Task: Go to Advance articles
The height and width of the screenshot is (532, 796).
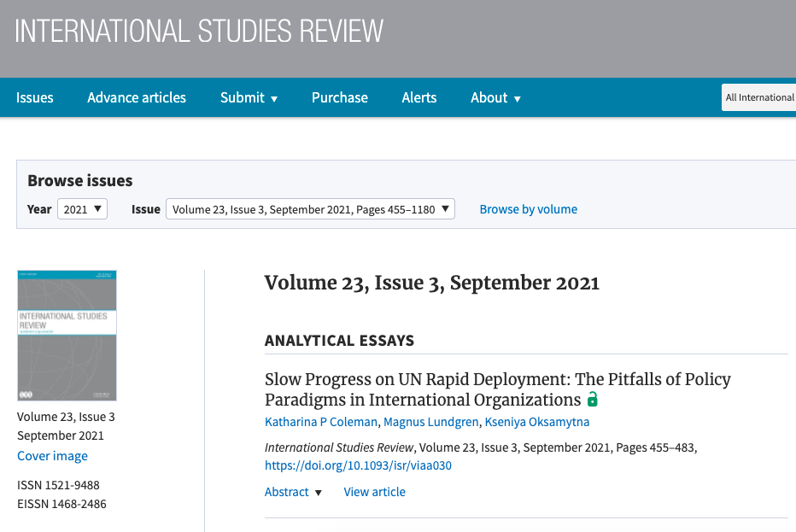Action: click(x=137, y=97)
